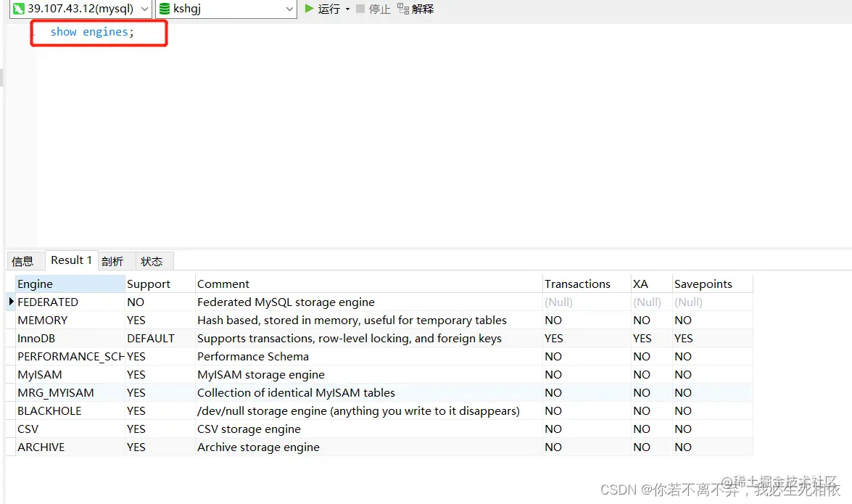Click the /dev/null storage engine comment
The width and height of the screenshot is (852, 504).
[369, 411]
